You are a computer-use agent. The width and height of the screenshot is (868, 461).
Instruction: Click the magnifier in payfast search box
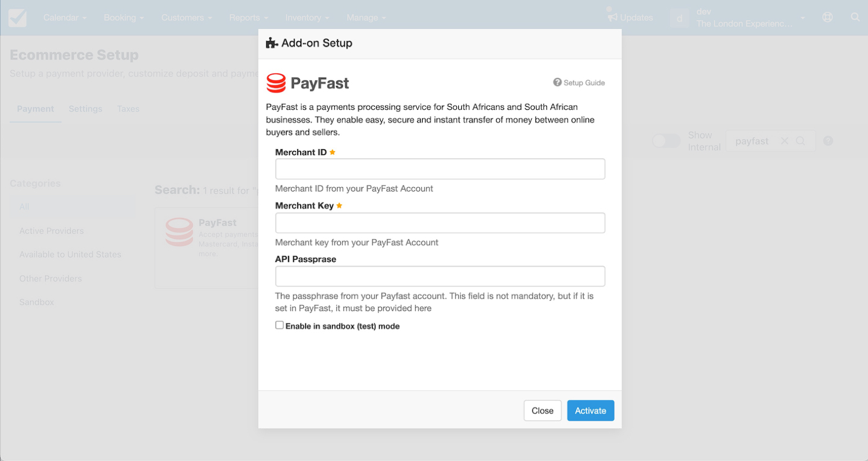click(x=800, y=141)
